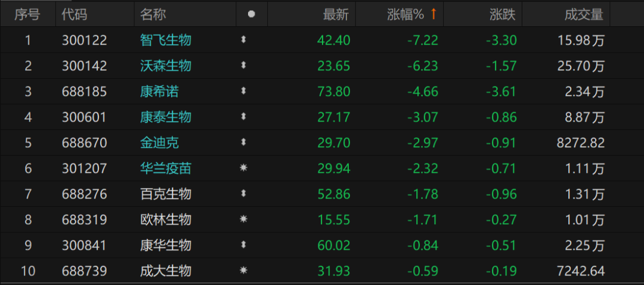The image size is (644, 285).
Task: Select stock code 301207
Action: 84,168
